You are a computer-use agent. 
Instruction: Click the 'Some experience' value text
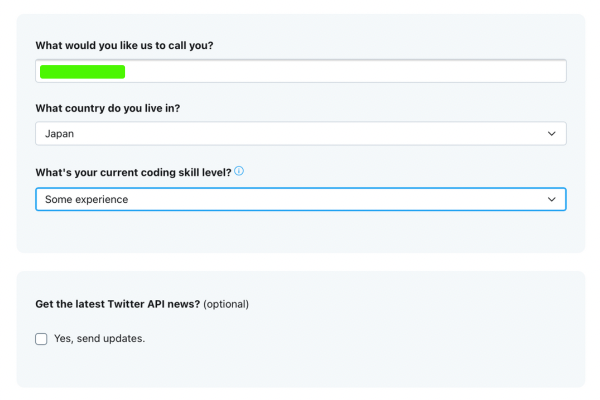[x=86, y=199]
